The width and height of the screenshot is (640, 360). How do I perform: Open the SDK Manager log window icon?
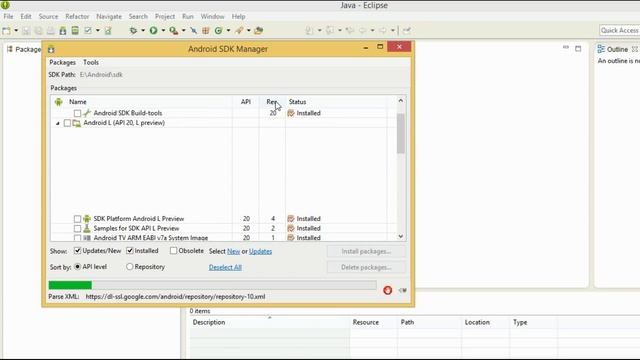pyautogui.click(x=403, y=290)
